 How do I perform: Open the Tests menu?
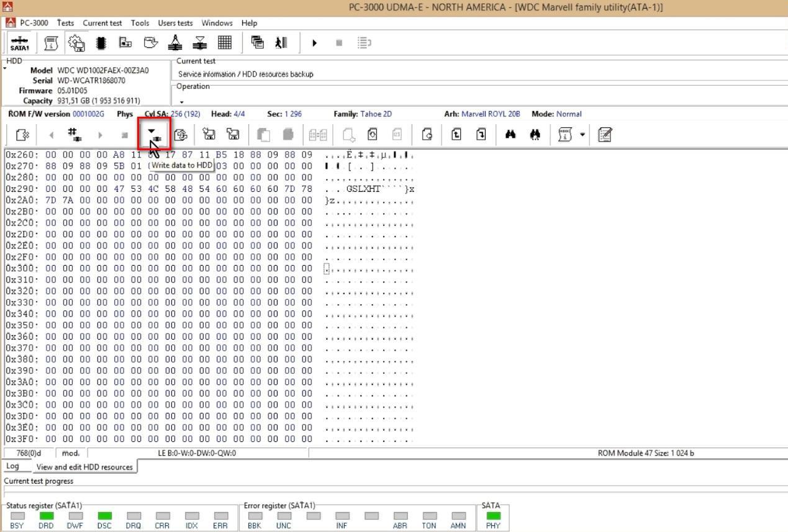pyautogui.click(x=65, y=23)
